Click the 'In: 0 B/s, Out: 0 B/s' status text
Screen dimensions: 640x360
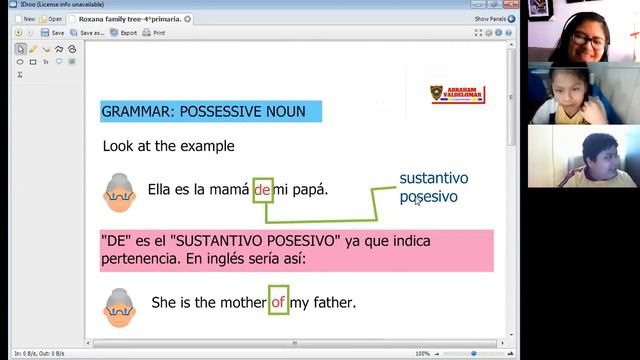(x=40, y=353)
